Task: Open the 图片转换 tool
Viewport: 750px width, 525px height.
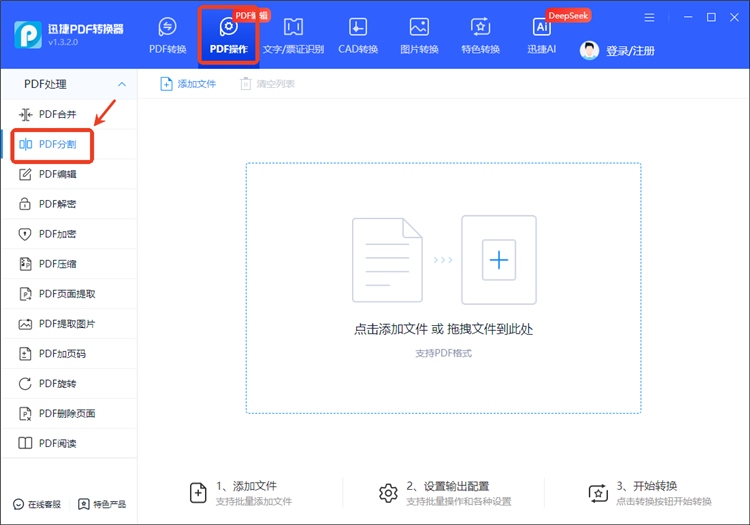Action: click(419, 35)
